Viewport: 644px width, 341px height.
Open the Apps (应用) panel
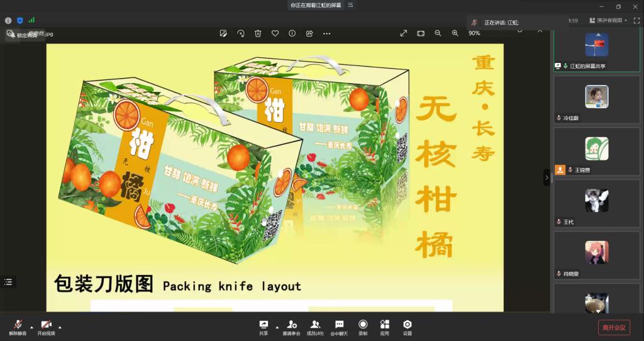384,326
